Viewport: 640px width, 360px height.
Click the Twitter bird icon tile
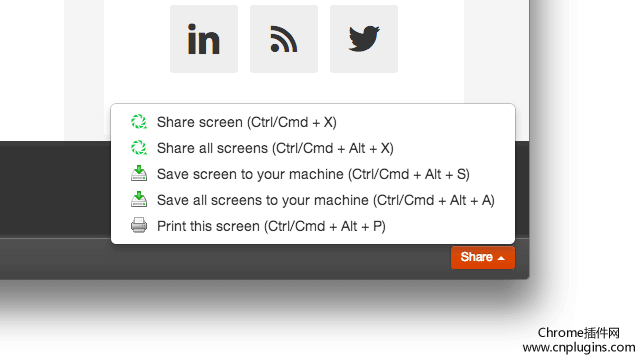364,39
